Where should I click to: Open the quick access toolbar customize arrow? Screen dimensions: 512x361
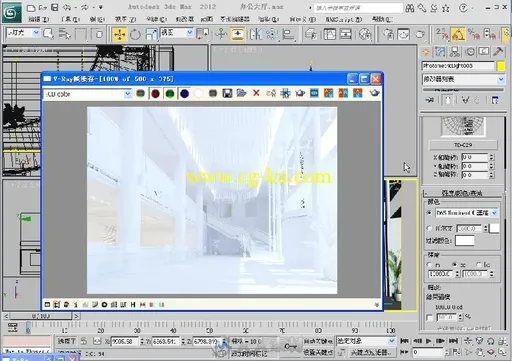(101, 7)
